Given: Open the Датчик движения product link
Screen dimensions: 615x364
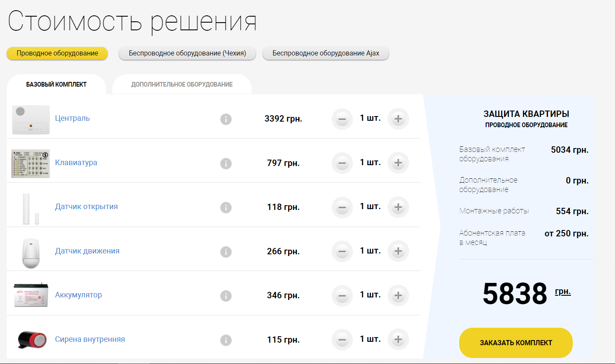Looking at the screenshot, I should click(x=87, y=251).
